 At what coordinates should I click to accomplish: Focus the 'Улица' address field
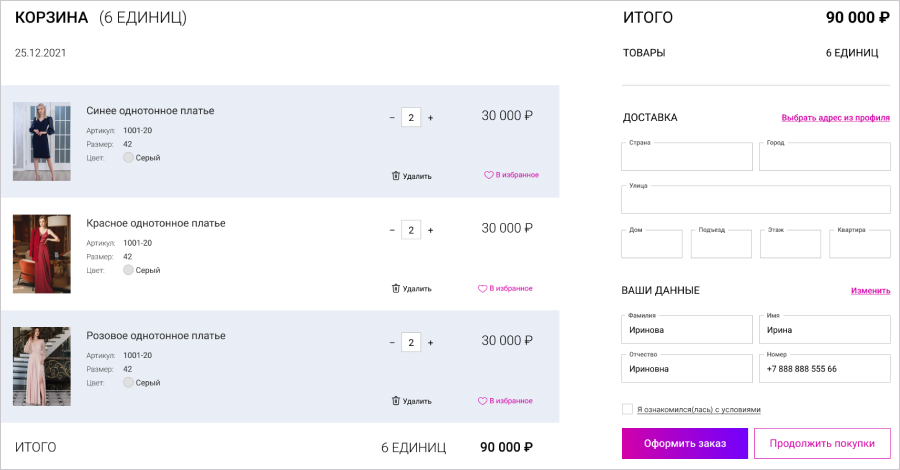click(755, 200)
